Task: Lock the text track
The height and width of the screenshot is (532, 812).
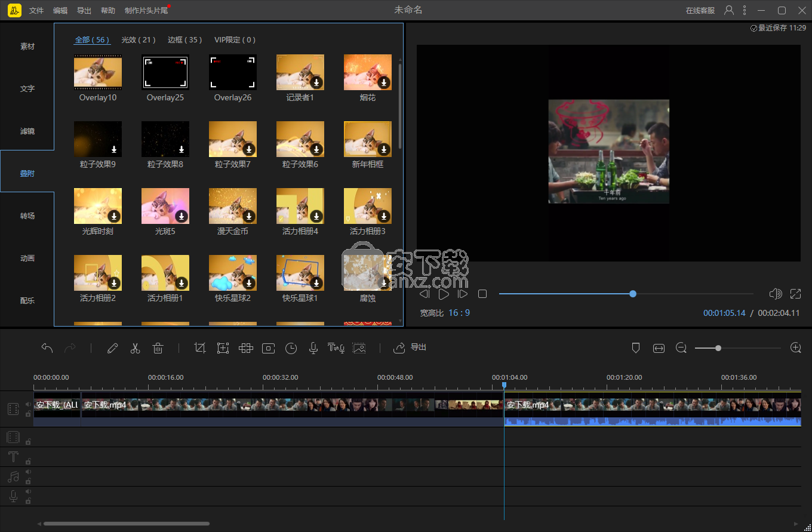Action: (27, 462)
